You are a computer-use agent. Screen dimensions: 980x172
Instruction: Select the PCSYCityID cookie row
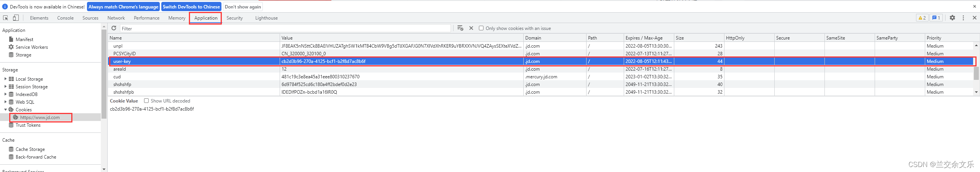[x=541, y=53]
